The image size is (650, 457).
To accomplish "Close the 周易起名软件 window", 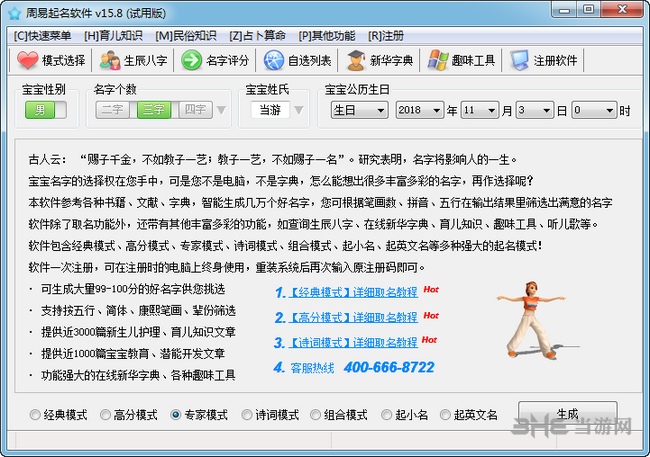I will click(x=621, y=10).
